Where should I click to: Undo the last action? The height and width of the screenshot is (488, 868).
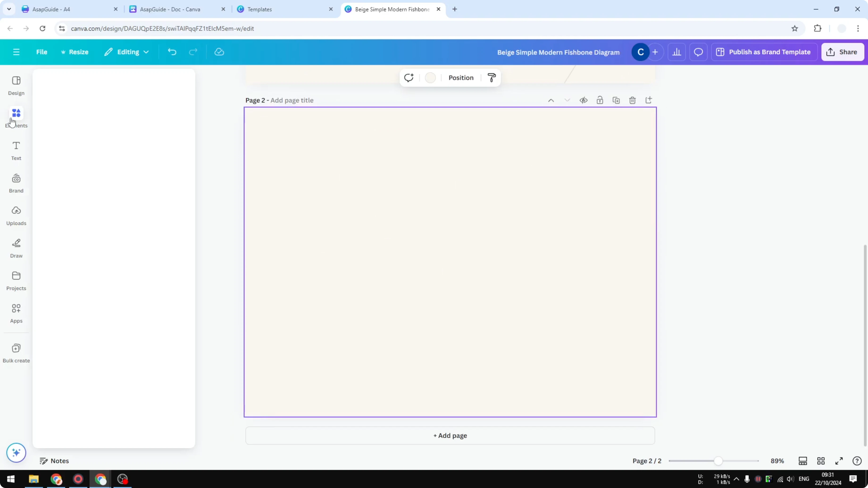(172, 52)
